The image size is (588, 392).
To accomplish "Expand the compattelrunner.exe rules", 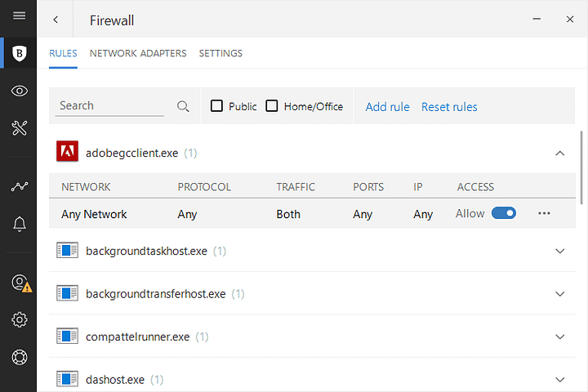I will coord(559,336).
